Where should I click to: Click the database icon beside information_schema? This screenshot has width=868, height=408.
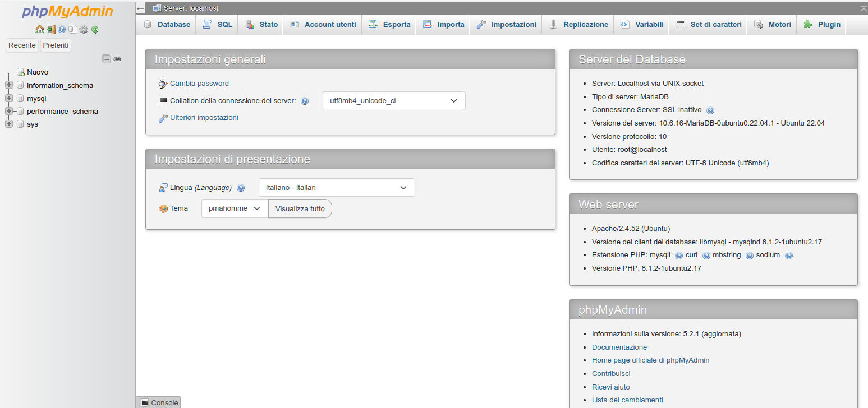tap(21, 85)
